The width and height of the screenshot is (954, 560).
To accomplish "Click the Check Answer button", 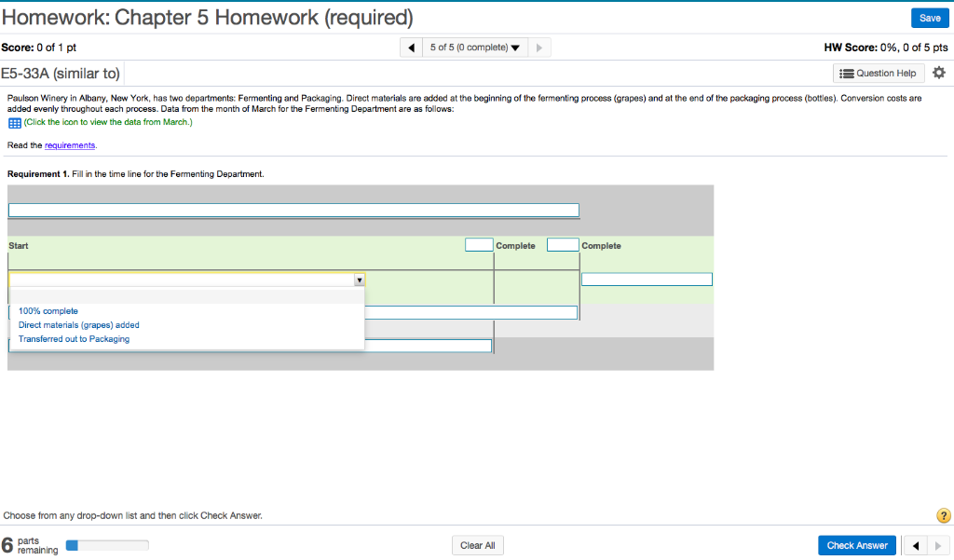I will click(x=857, y=545).
